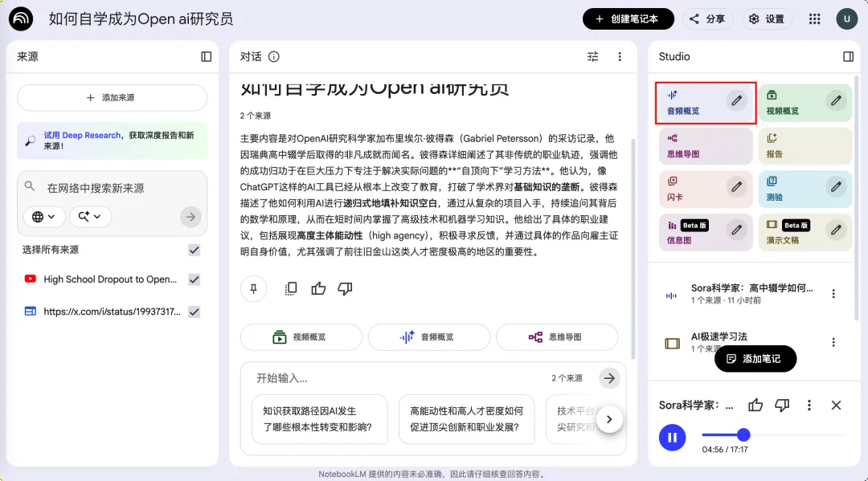Collapse the 来源 sources panel
The image size is (868, 481).
click(x=206, y=56)
